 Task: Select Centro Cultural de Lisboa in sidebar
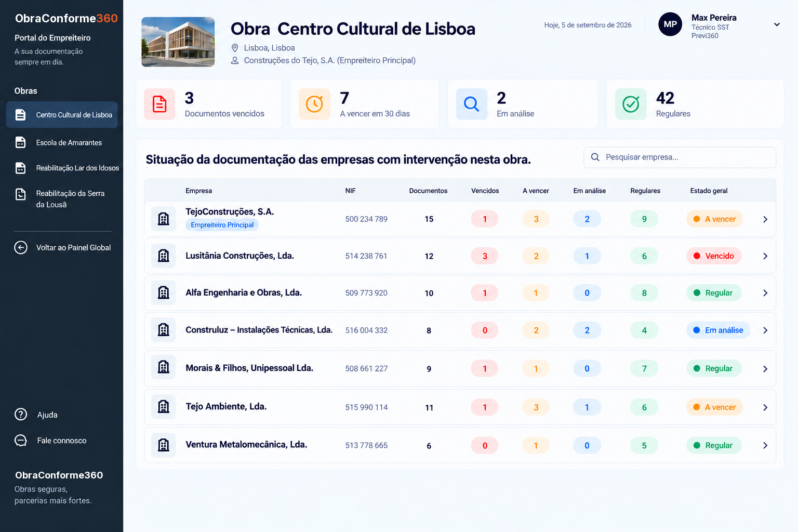coord(62,115)
